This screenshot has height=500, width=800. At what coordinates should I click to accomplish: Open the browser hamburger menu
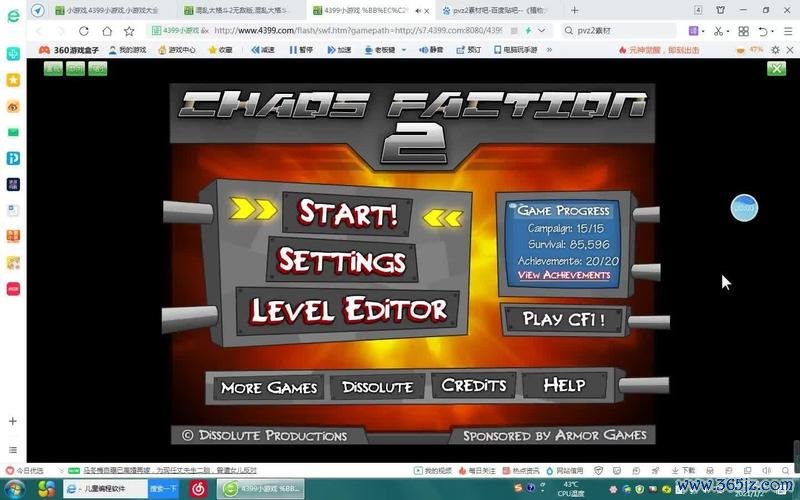(x=788, y=31)
